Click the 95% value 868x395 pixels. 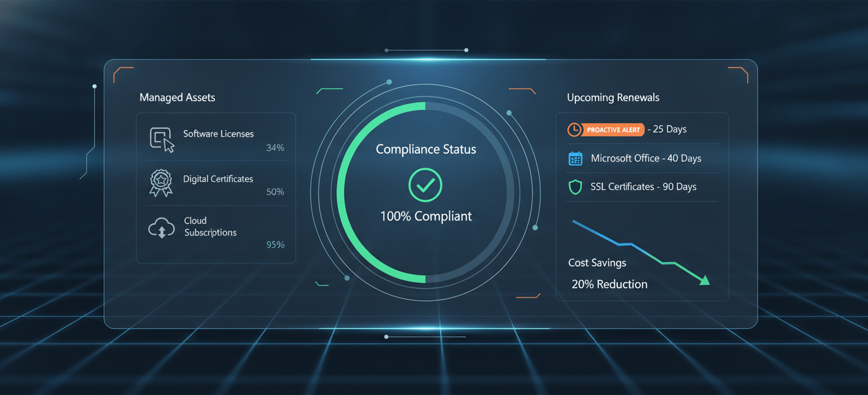(275, 245)
